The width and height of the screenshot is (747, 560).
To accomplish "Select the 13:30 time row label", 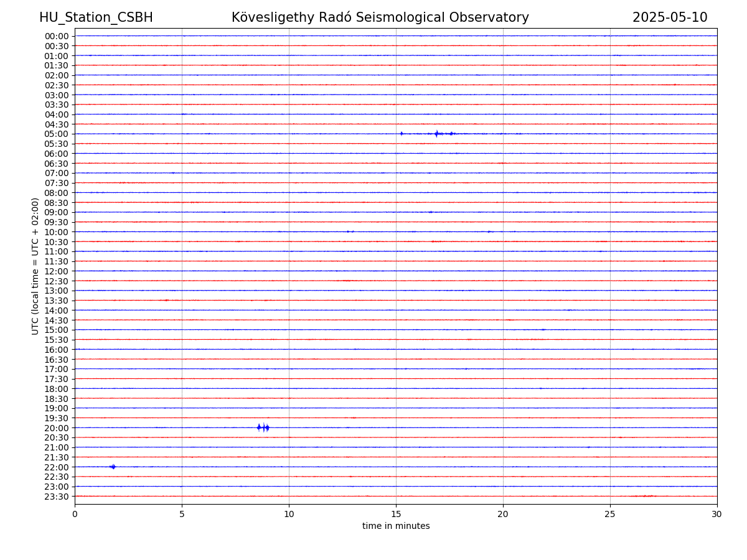I will click(57, 301).
